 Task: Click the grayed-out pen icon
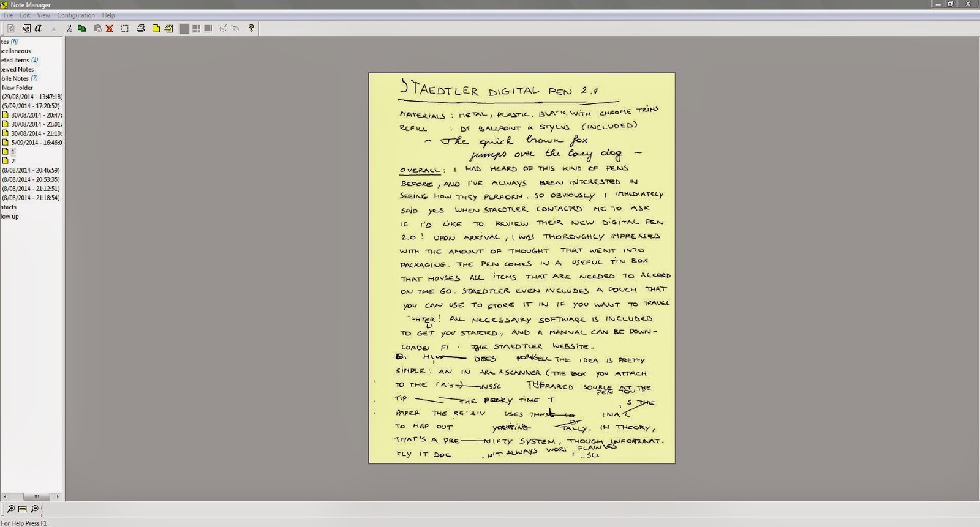click(x=224, y=28)
